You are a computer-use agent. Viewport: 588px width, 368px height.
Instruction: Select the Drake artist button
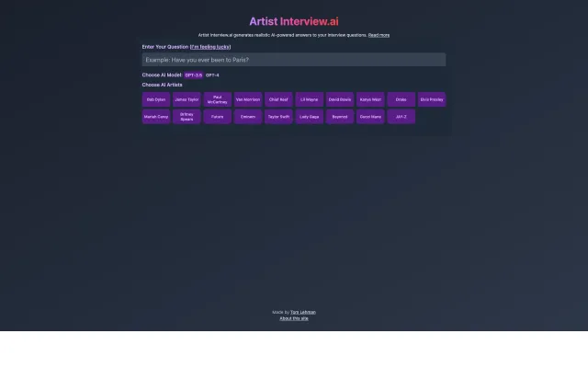click(401, 99)
